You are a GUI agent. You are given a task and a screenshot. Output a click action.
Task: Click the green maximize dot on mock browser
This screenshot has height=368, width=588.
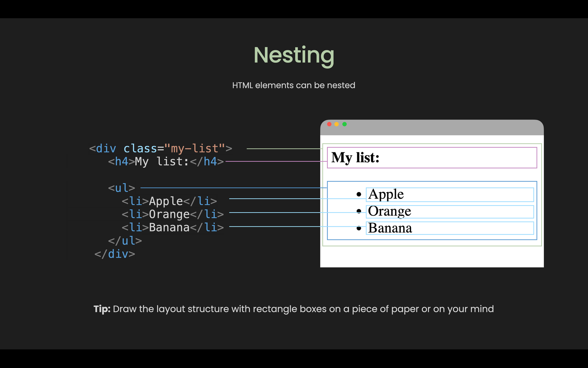345,124
